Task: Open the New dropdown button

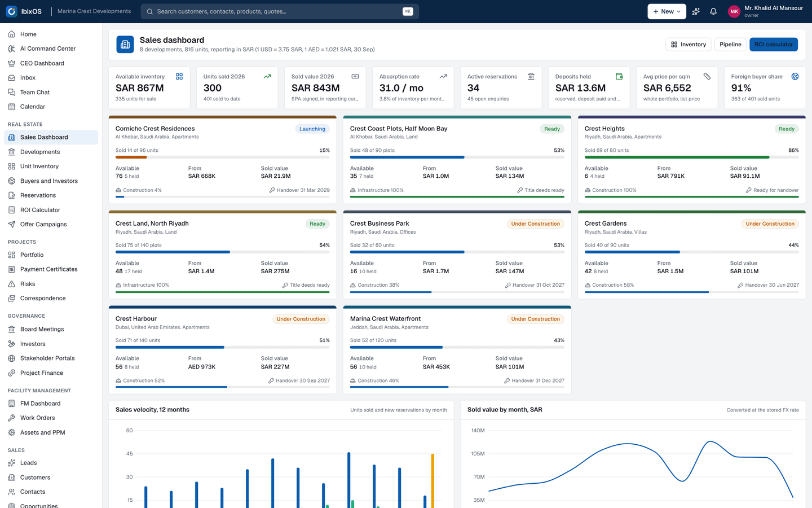Action: tap(667, 11)
